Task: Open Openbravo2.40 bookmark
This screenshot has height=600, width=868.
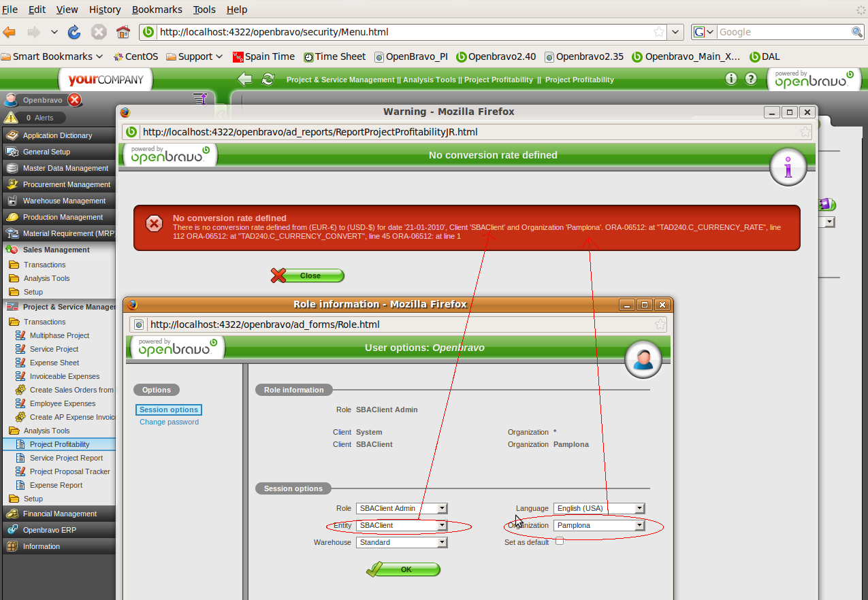Action: click(x=496, y=56)
